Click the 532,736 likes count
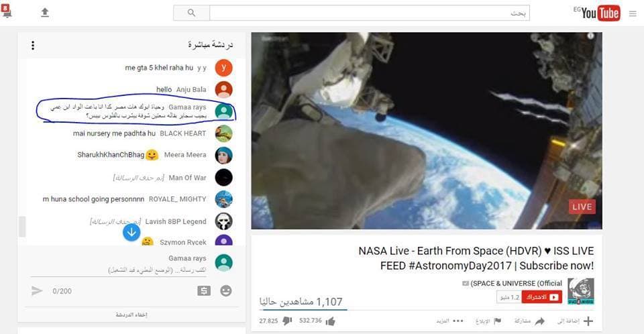Image resolution: width=644 pixels, height=334 pixels. coord(311,321)
